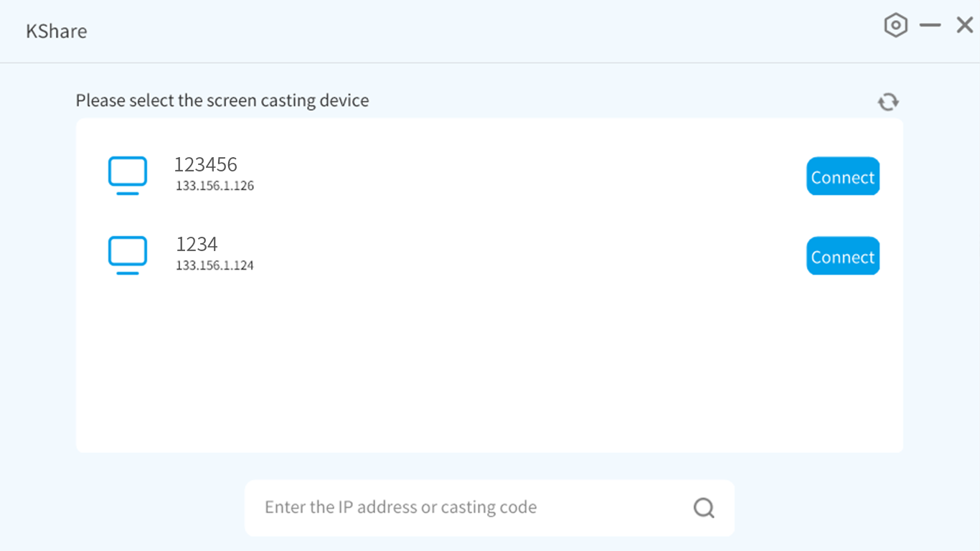Click the "Please select the screen casting device" heading
The image size is (980, 551).
coord(222,100)
